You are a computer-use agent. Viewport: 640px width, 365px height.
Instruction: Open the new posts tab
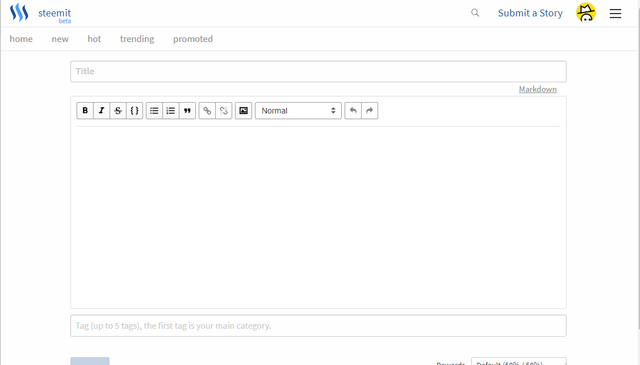(60, 39)
